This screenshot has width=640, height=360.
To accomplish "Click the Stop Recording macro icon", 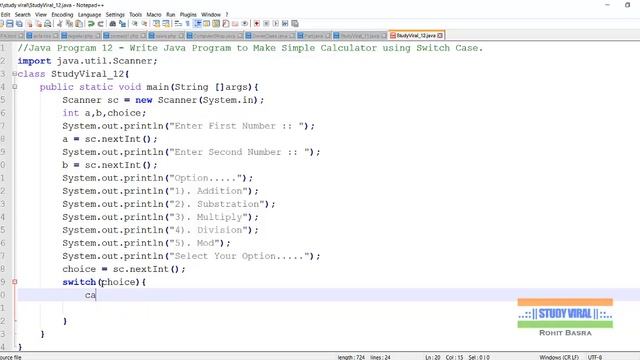I will click(x=266, y=24).
